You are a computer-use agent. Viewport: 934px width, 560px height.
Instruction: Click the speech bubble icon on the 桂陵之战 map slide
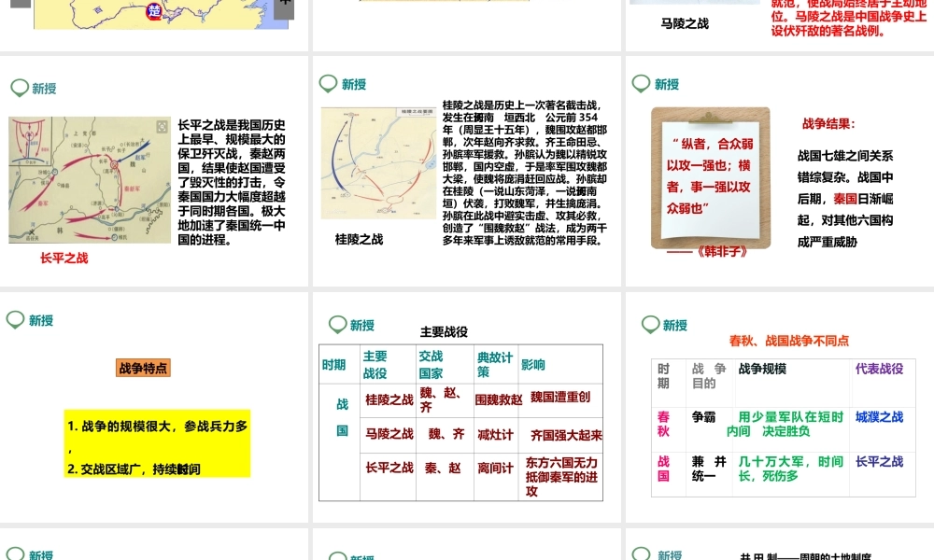328,84
